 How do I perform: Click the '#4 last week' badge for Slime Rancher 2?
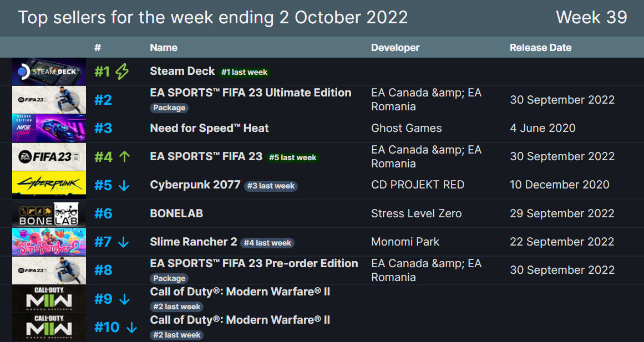click(x=267, y=243)
